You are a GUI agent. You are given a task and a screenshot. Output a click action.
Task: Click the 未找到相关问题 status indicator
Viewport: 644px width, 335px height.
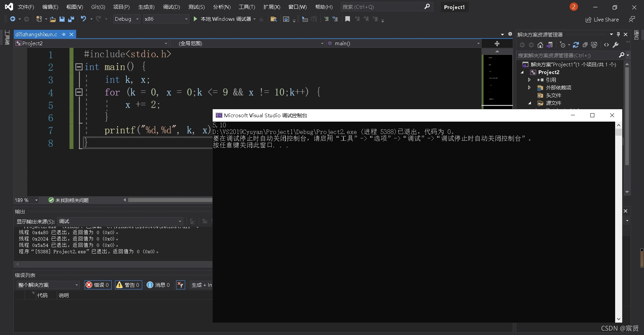point(69,200)
